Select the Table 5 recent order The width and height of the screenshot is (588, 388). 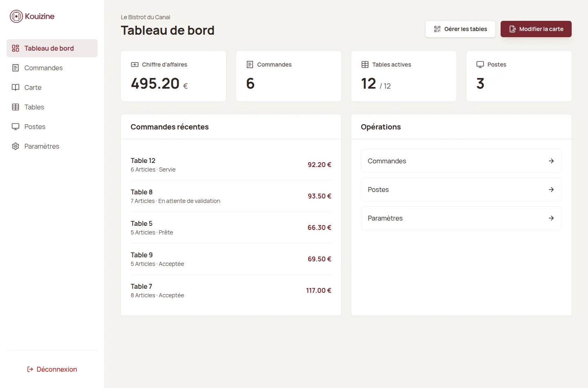pyautogui.click(x=231, y=227)
